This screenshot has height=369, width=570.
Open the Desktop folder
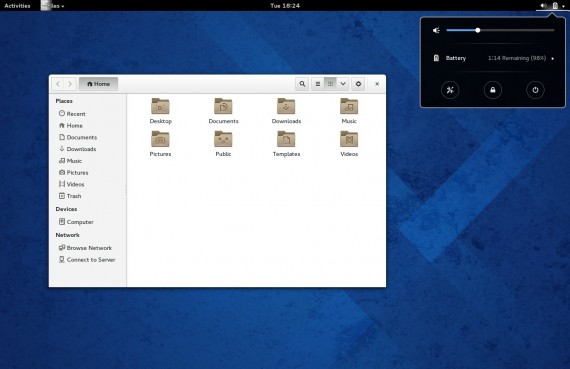[x=160, y=111]
